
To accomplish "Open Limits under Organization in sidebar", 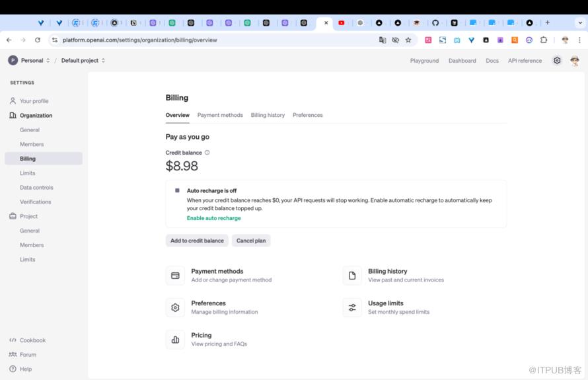I will pyautogui.click(x=28, y=173).
